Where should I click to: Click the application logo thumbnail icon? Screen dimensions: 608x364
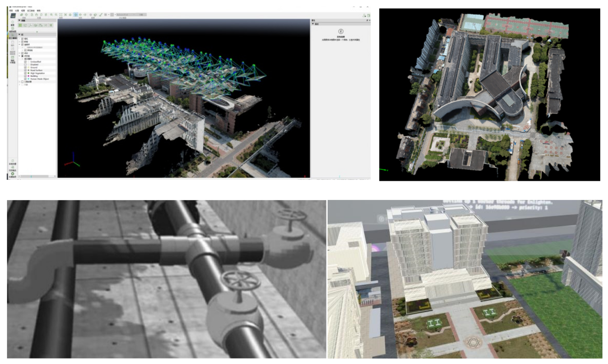(13, 16)
